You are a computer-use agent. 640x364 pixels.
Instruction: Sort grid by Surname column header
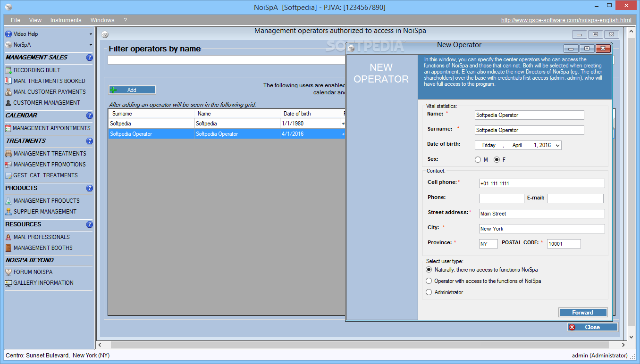click(x=151, y=114)
